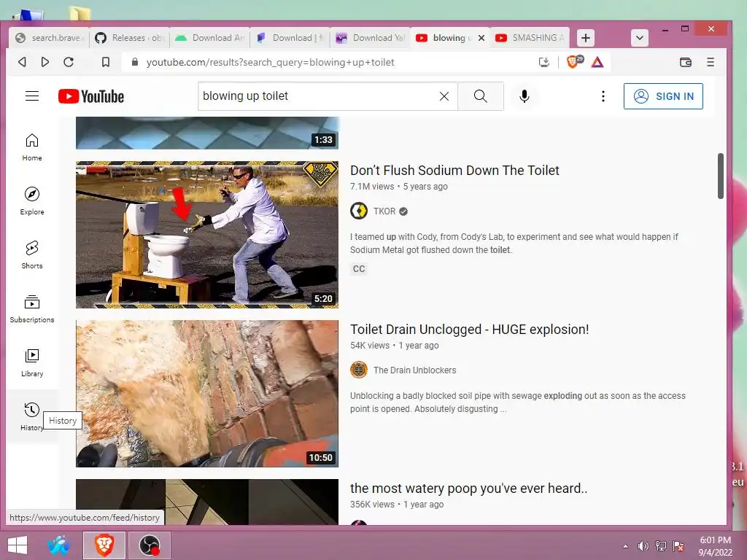
Task: Play the sodium toilet video thumbnail
Action: click(x=207, y=235)
